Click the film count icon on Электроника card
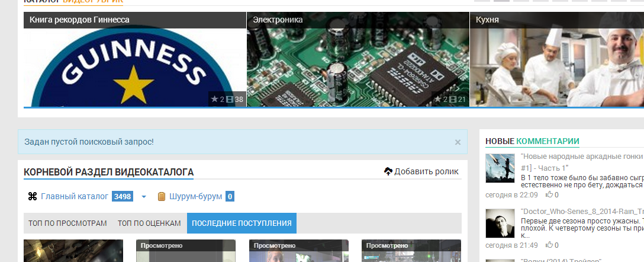Image resolution: width=644 pixels, height=262 pixels. click(x=453, y=99)
